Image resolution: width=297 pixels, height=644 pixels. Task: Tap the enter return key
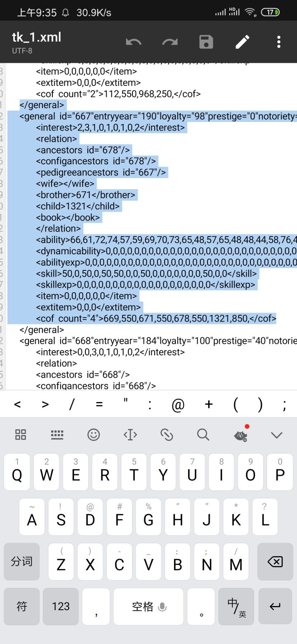point(275,606)
